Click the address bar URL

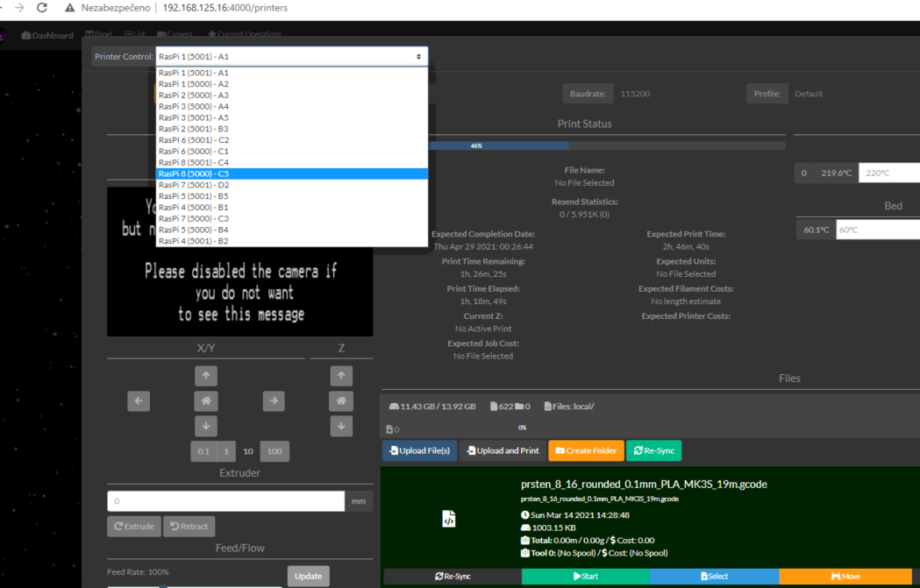(225, 8)
